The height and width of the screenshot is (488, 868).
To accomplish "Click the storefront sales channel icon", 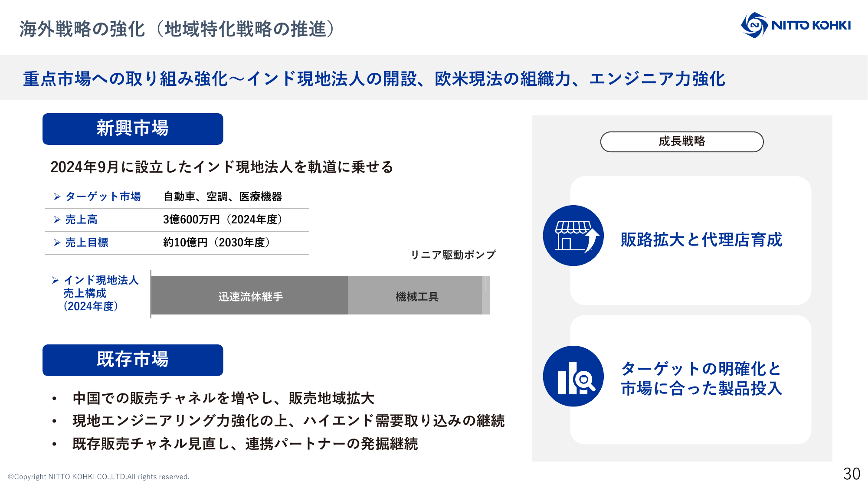I will click(573, 236).
